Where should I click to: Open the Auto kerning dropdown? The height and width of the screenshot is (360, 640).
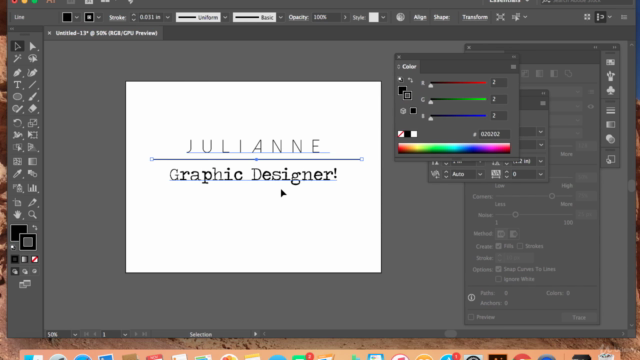click(480, 174)
